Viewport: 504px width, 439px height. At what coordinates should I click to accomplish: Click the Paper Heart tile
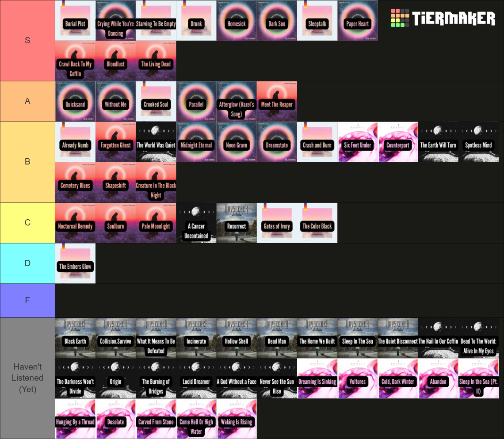(x=358, y=21)
